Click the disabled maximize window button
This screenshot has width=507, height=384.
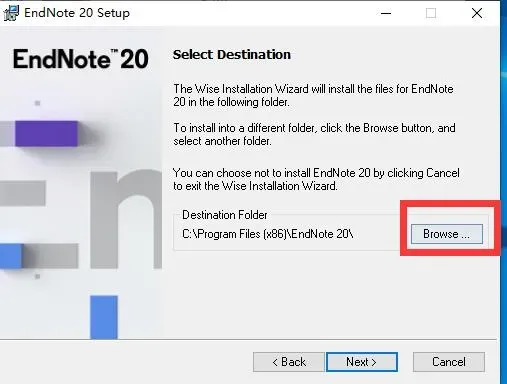pyautogui.click(x=431, y=13)
